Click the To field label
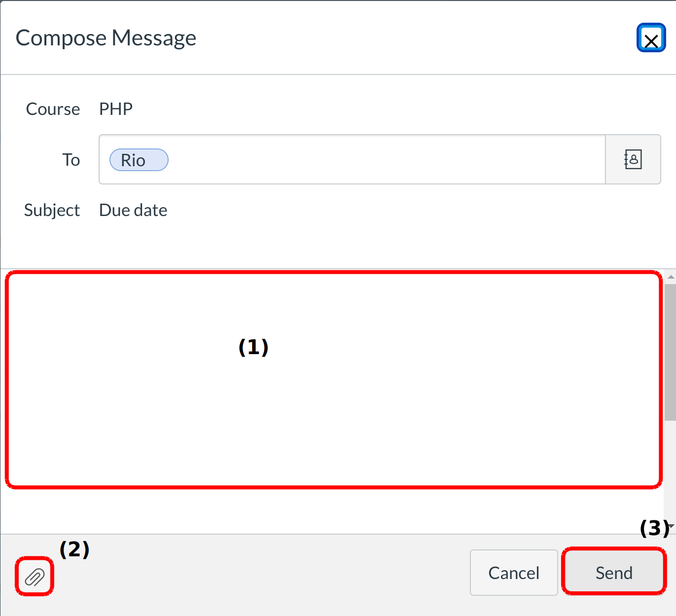The height and width of the screenshot is (616, 676). (71, 160)
